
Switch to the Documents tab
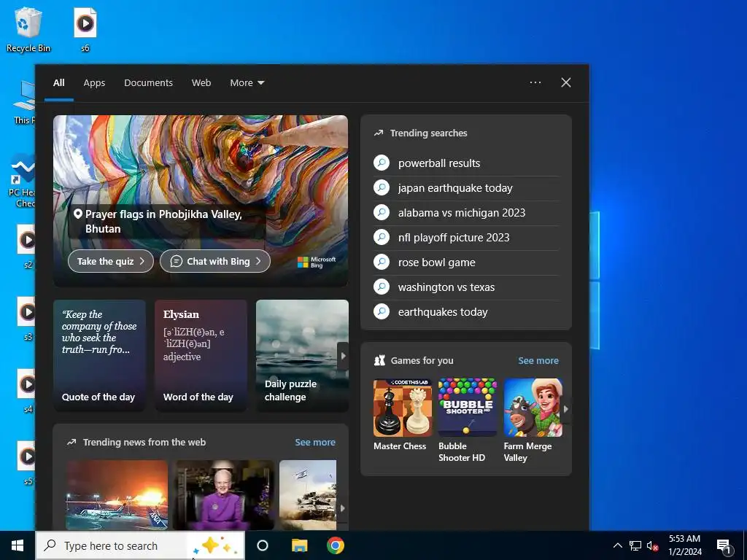(x=148, y=82)
